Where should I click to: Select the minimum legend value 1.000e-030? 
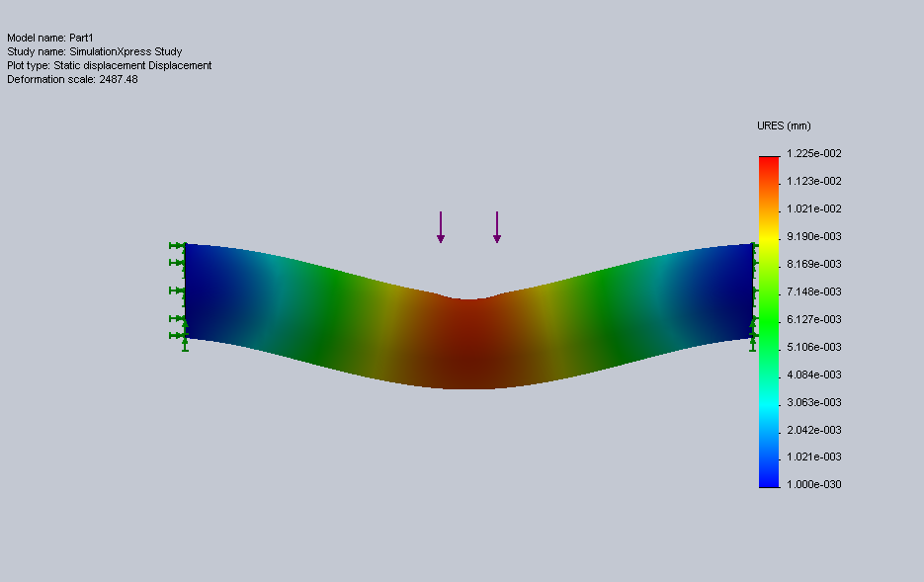click(x=813, y=484)
